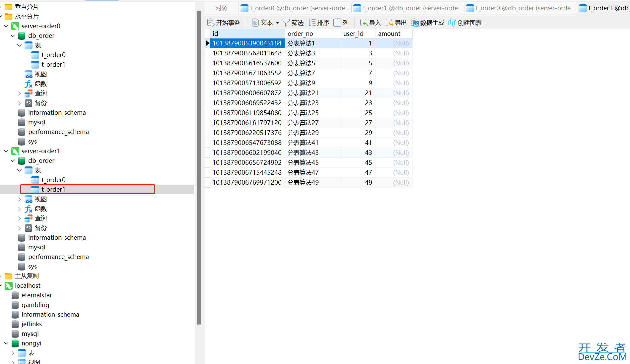Expand 视图 under server-order1 db_order

(19, 199)
